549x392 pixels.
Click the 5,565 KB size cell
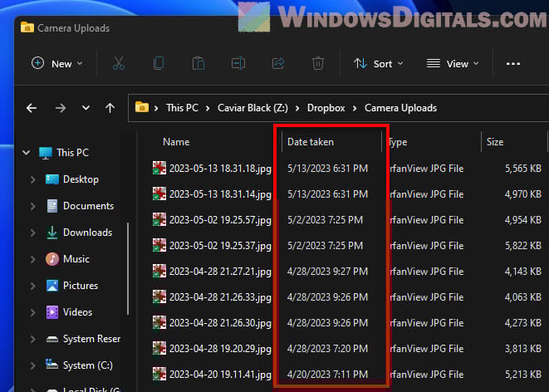click(522, 169)
